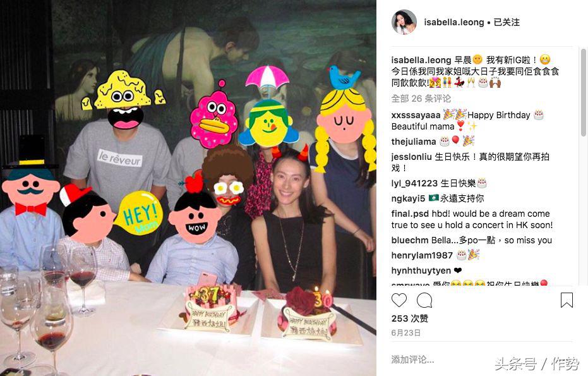Open commenter xxsssayaaa's profile
Viewport: 588px width, 376px height.
click(416, 115)
